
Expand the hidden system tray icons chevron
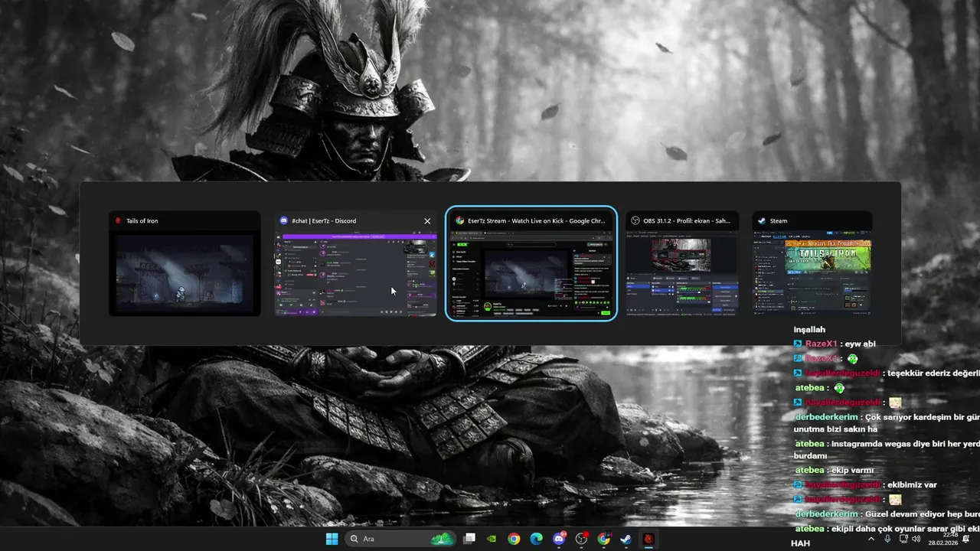(871, 539)
